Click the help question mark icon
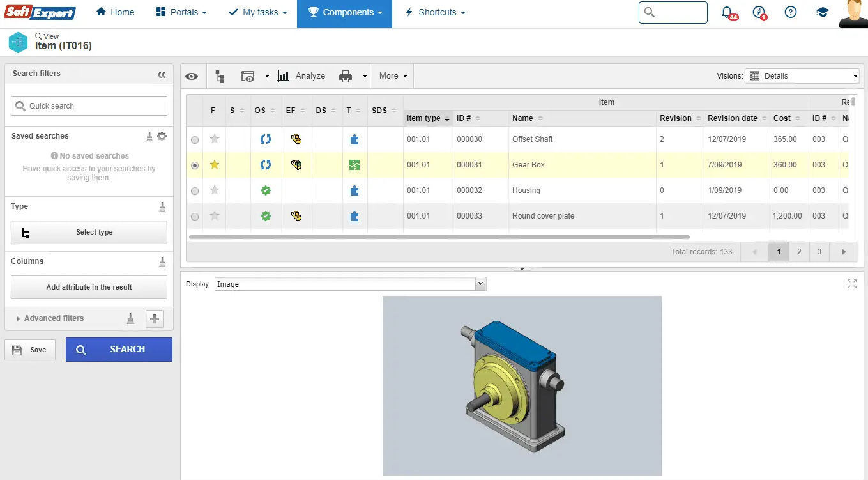The width and height of the screenshot is (868, 480). 790,12
